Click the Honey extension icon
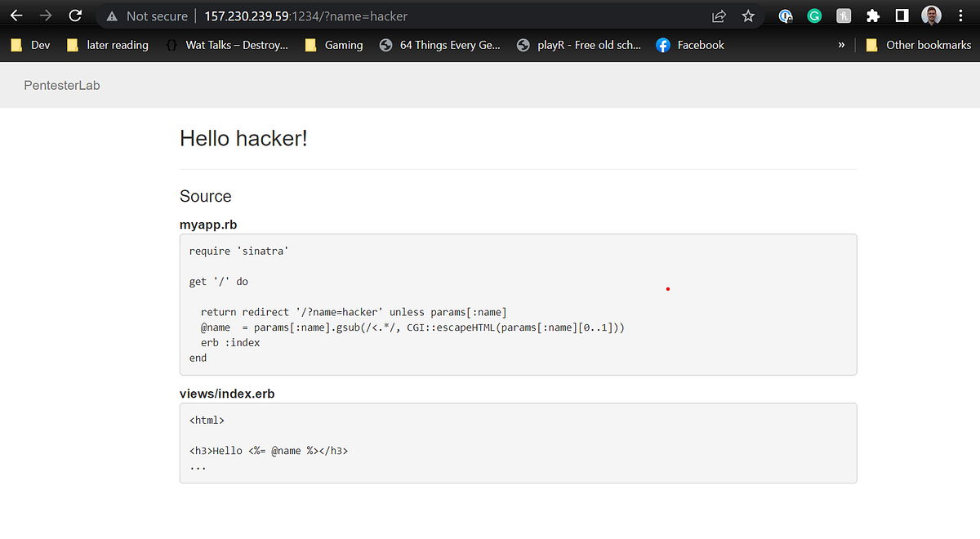980x539 pixels. (844, 15)
